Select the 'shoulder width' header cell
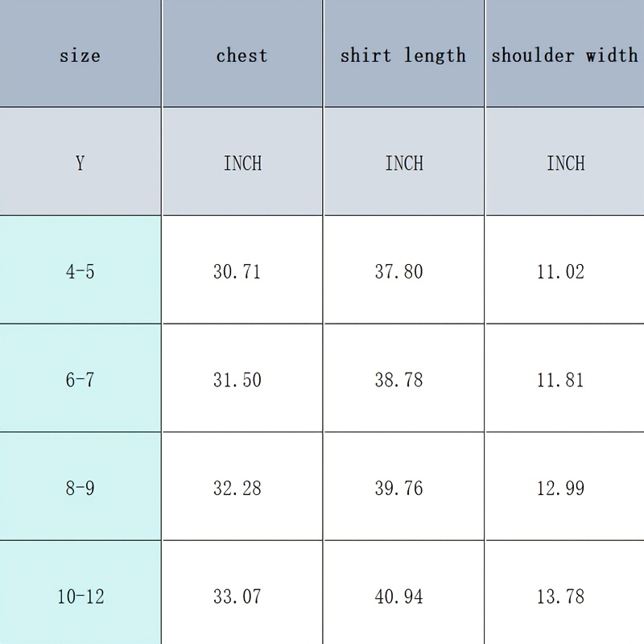644x644 pixels. 565,53
